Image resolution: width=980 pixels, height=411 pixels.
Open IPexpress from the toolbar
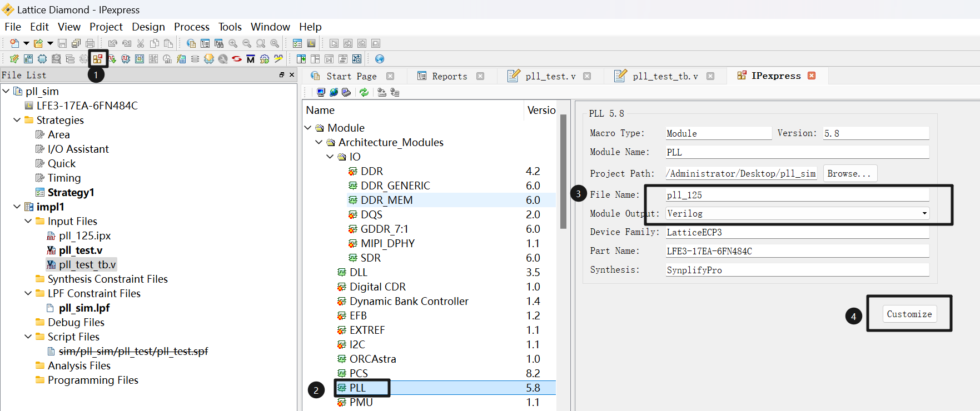click(98, 59)
